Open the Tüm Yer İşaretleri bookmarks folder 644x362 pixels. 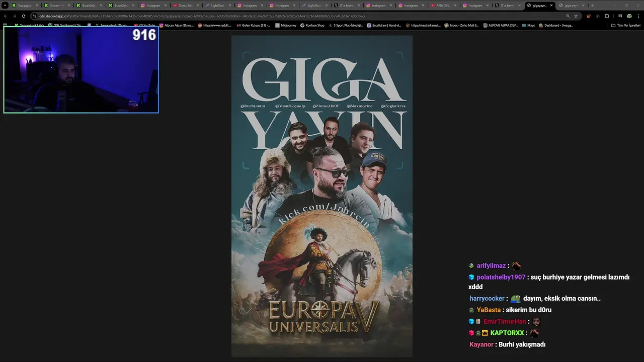[626, 25]
